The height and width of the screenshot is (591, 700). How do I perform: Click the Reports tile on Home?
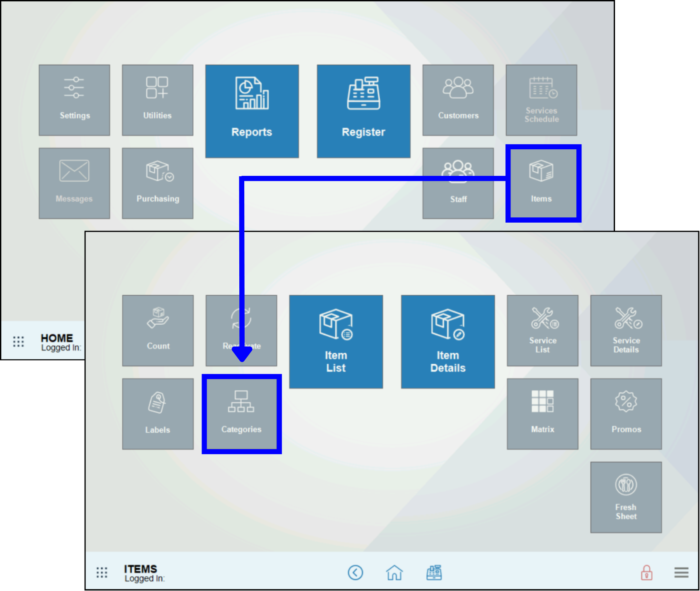(252, 111)
